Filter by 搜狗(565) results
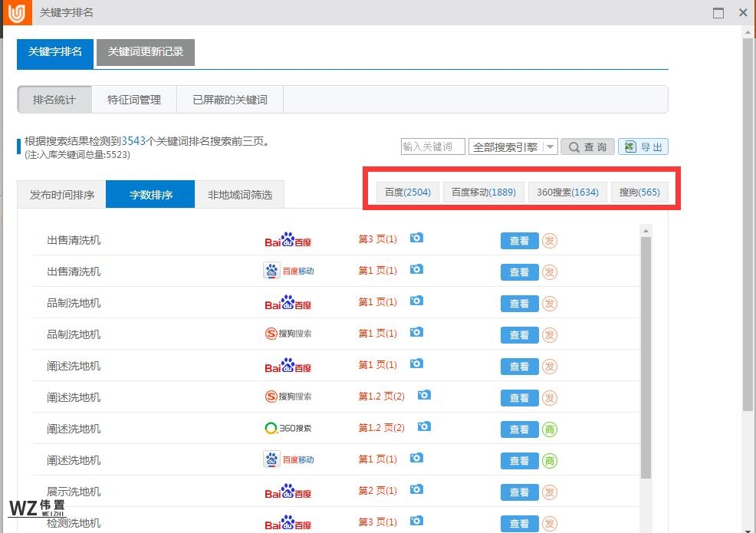Viewport: 756px width, 533px height. (639, 192)
